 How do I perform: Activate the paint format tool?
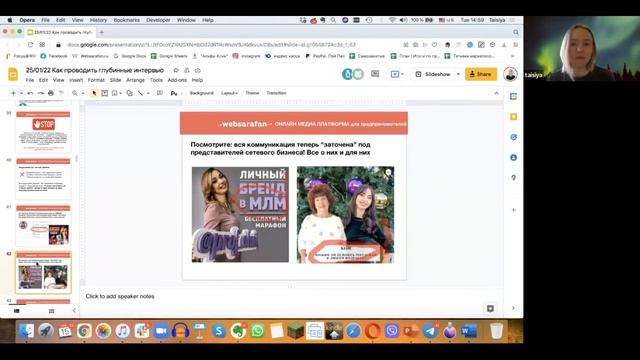point(61,93)
